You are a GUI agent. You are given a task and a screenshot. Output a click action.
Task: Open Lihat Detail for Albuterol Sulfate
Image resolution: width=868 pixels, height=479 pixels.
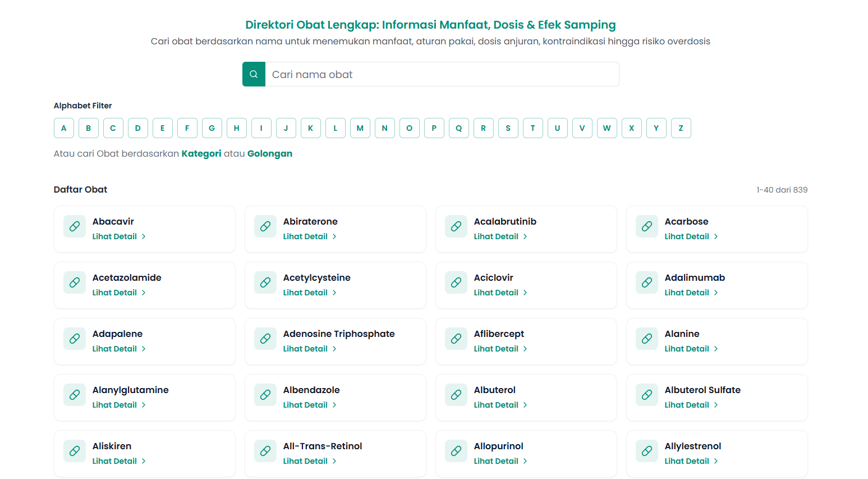[x=691, y=405]
